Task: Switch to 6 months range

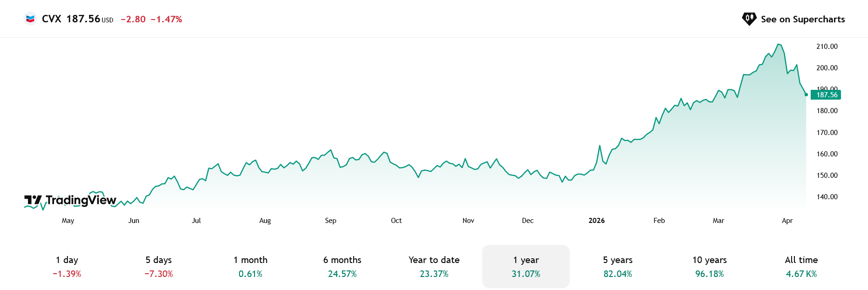Action: pyautogui.click(x=342, y=266)
